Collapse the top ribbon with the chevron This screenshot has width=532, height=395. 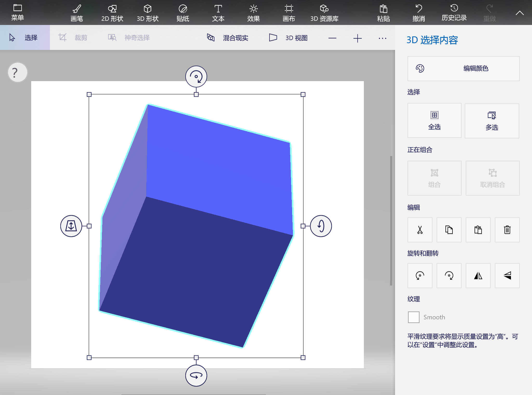click(520, 13)
